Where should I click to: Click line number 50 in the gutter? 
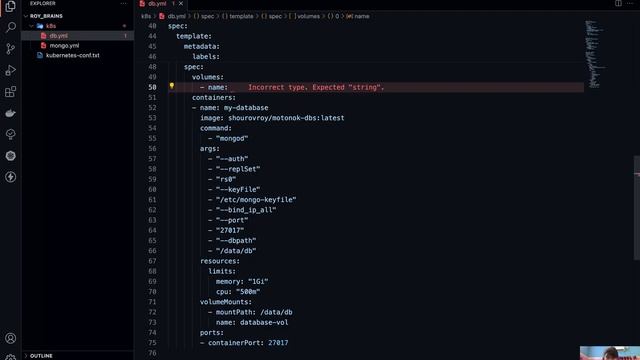click(152, 87)
